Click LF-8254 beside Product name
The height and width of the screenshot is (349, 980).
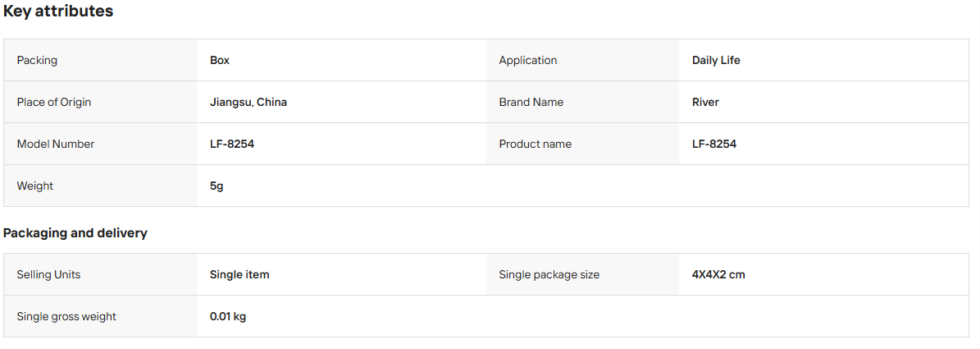(714, 144)
